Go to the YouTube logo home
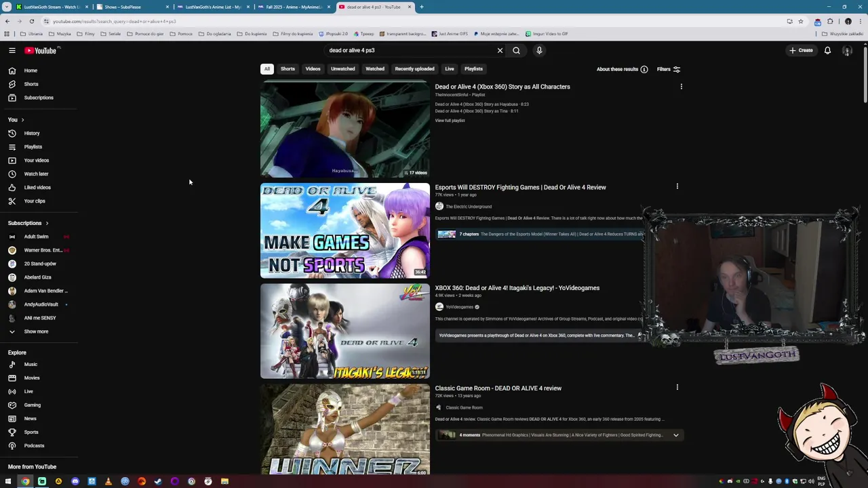This screenshot has width=868, height=488. pos(41,50)
